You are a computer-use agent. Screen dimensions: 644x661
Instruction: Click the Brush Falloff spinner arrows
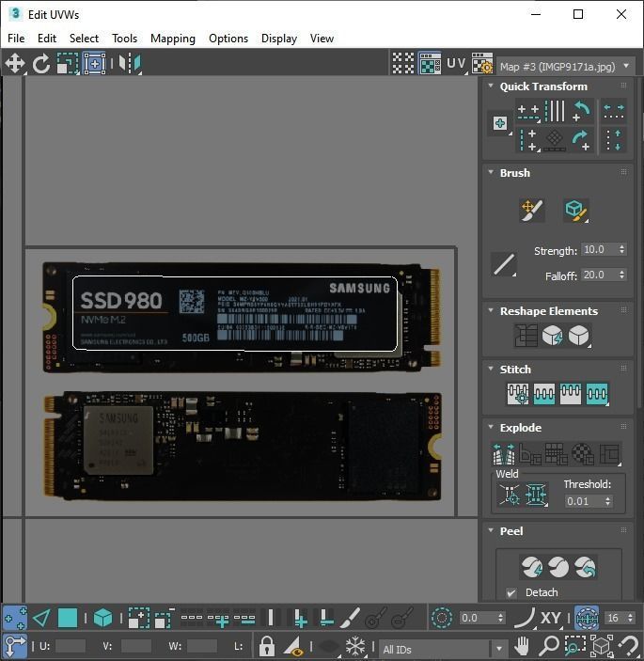coord(621,275)
